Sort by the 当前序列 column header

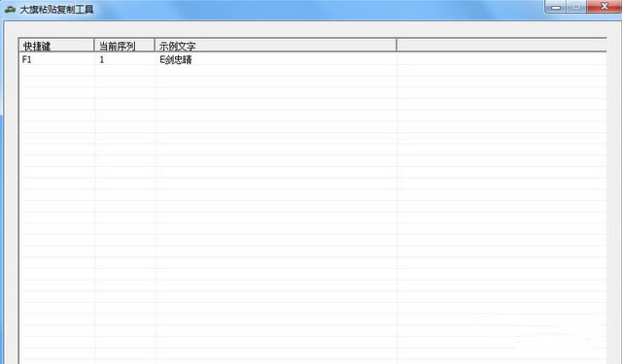pos(124,46)
